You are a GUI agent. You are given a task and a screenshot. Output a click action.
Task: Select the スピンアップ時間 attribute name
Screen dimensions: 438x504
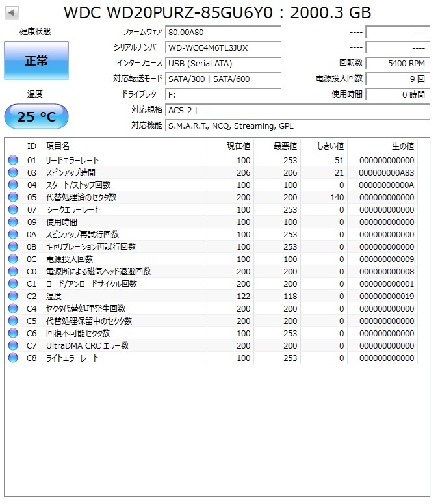pos(71,172)
